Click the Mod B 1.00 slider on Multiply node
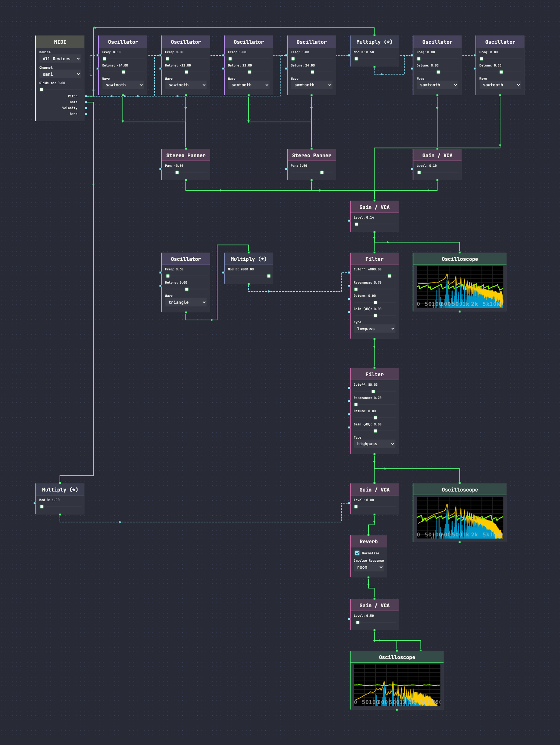The width and height of the screenshot is (560, 745). [x=60, y=507]
